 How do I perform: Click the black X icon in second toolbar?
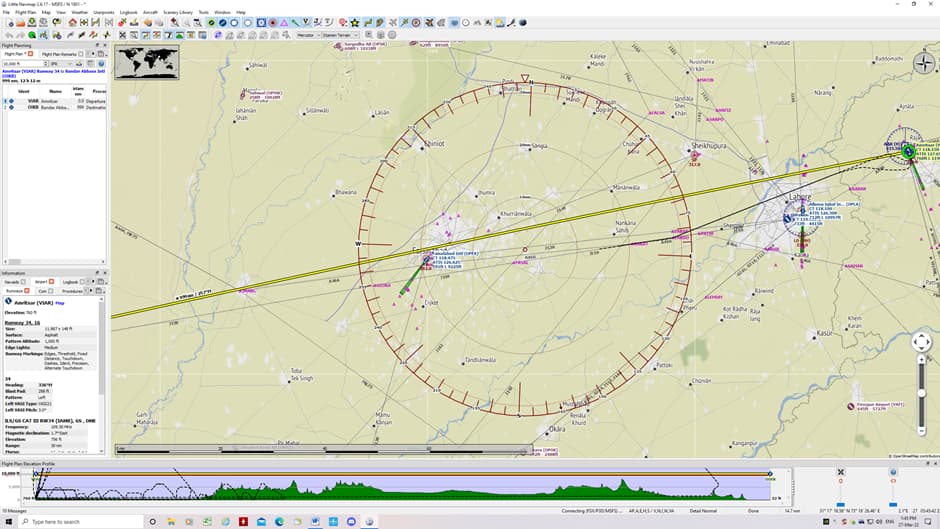122,35
